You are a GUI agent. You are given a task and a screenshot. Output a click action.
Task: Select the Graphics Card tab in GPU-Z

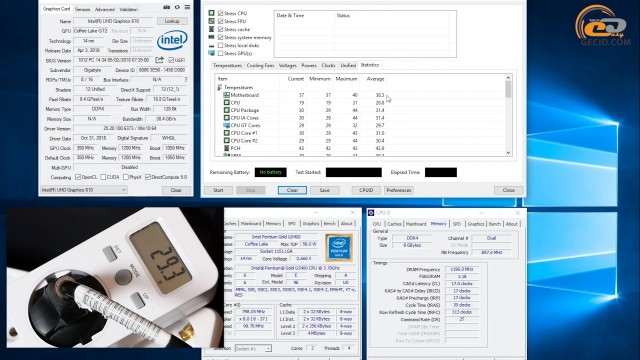57,9
